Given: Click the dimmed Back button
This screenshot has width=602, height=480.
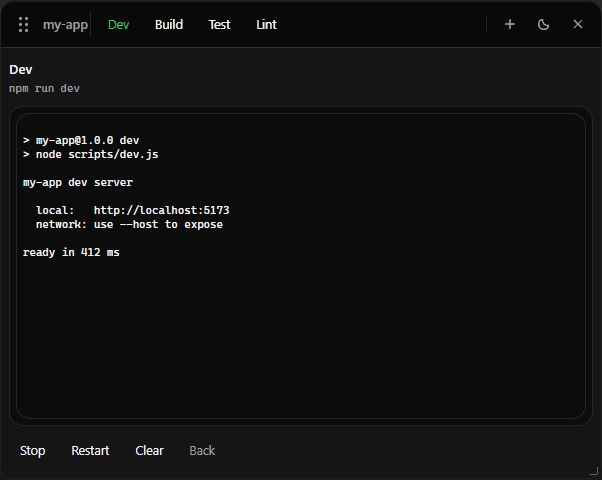Looking at the screenshot, I should pos(202,450).
